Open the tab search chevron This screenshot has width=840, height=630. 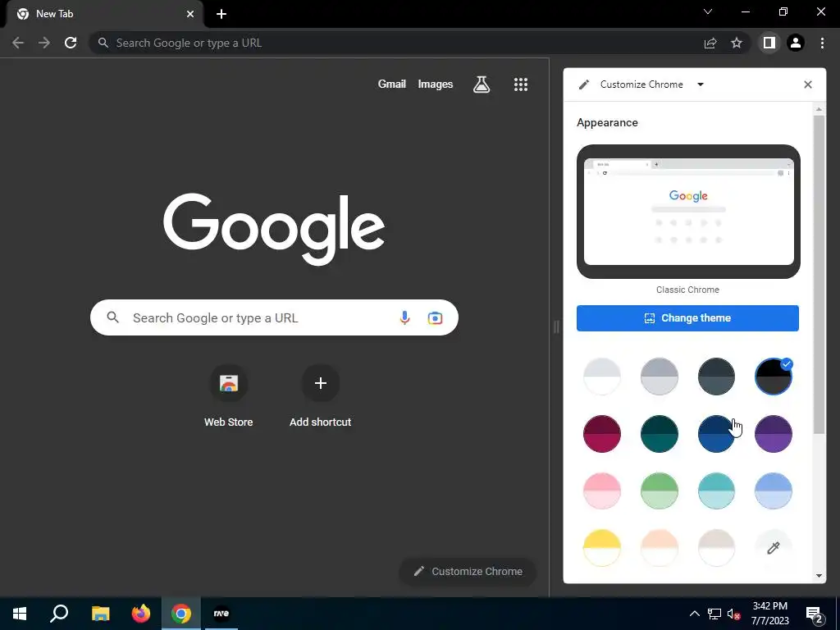[x=708, y=11]
